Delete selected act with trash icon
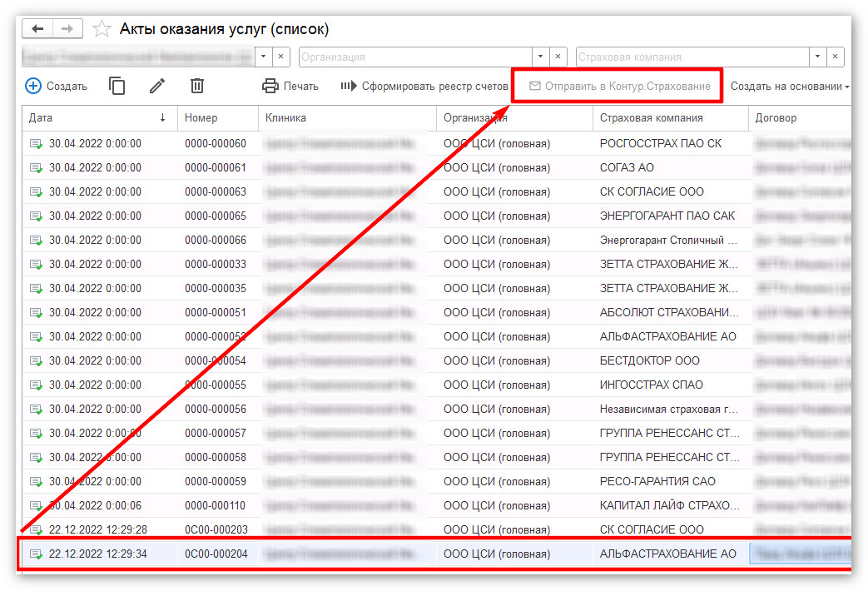The height and width of the screenshot is (591, 868). tap(197, 86)
